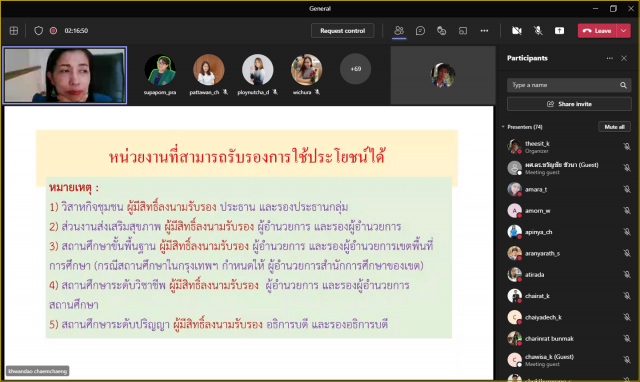
Task: Select amorn_w in participants list
Action: click(568, 211)
